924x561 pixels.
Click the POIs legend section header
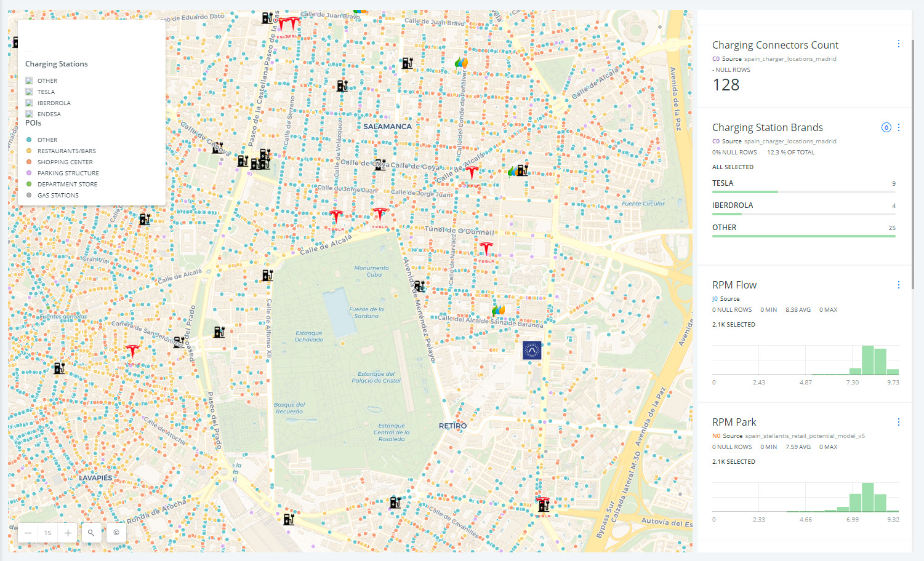(x=33, y=123)
